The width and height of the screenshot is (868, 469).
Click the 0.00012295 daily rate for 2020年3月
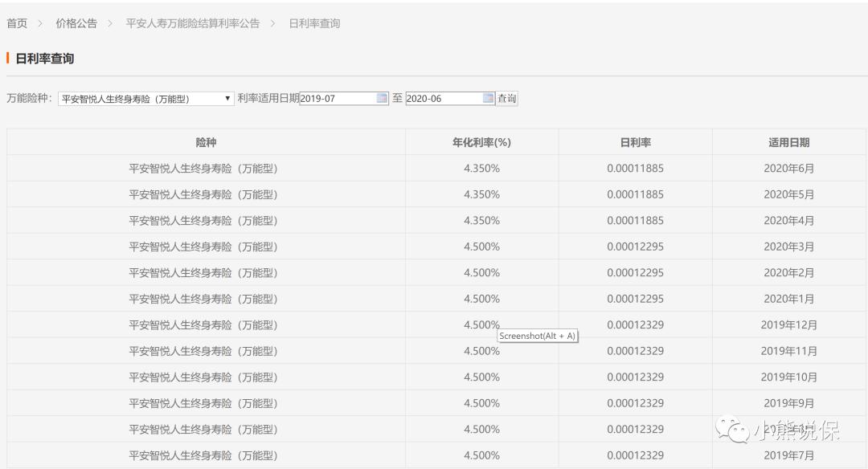coord(635,247)
